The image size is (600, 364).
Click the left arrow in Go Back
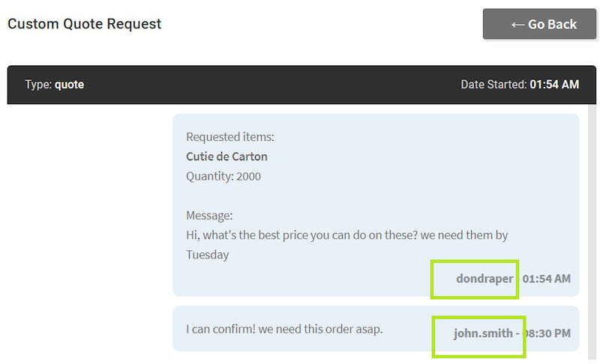point(517,24)
